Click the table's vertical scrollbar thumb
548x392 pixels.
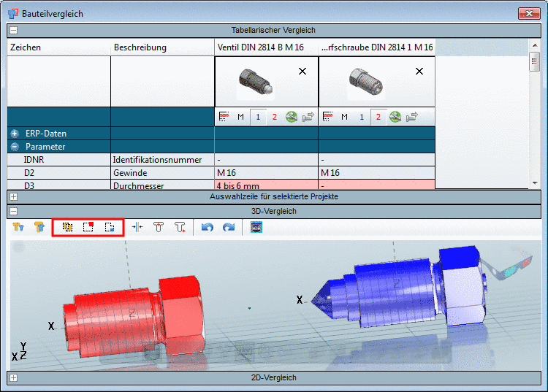tap(534, 61)
